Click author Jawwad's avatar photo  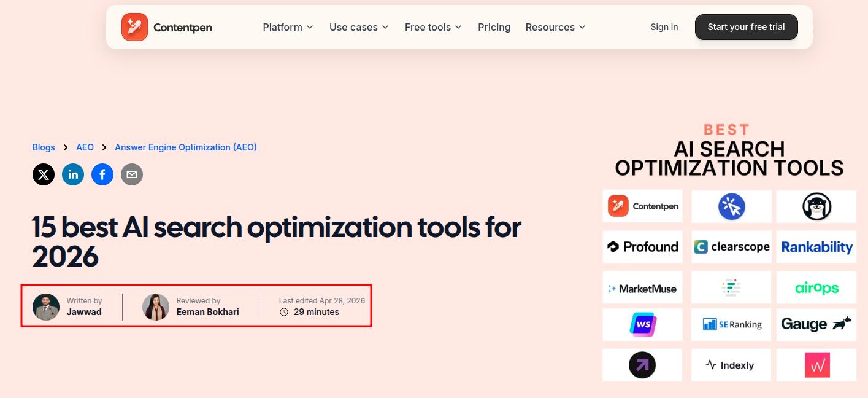click(x=46, y=307)
